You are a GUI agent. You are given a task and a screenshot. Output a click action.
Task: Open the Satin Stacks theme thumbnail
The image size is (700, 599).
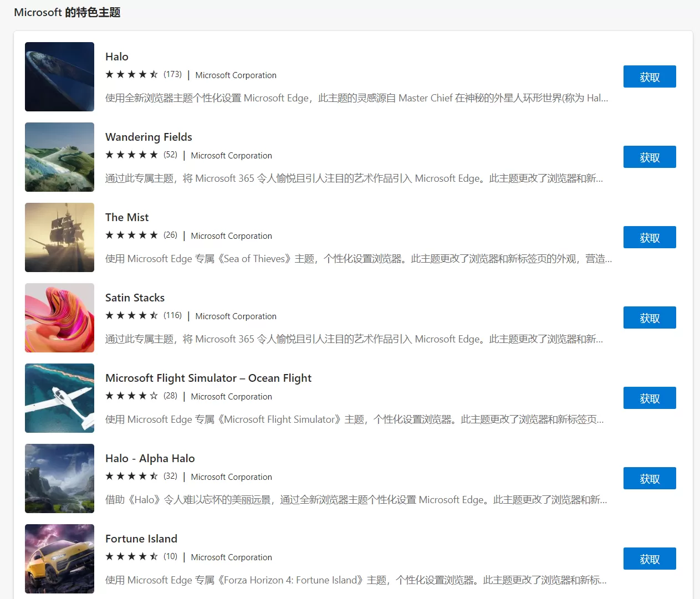59,318
